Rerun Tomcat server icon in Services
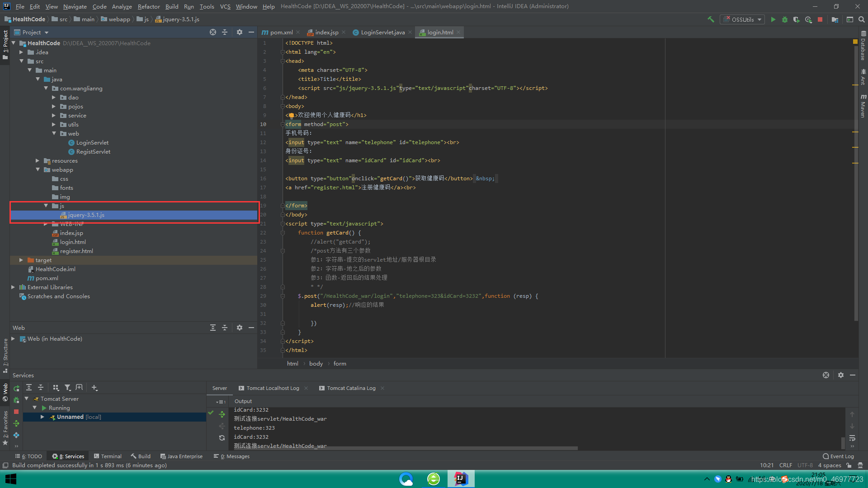Viewport: 868px width, 488px height. [17, 388]
